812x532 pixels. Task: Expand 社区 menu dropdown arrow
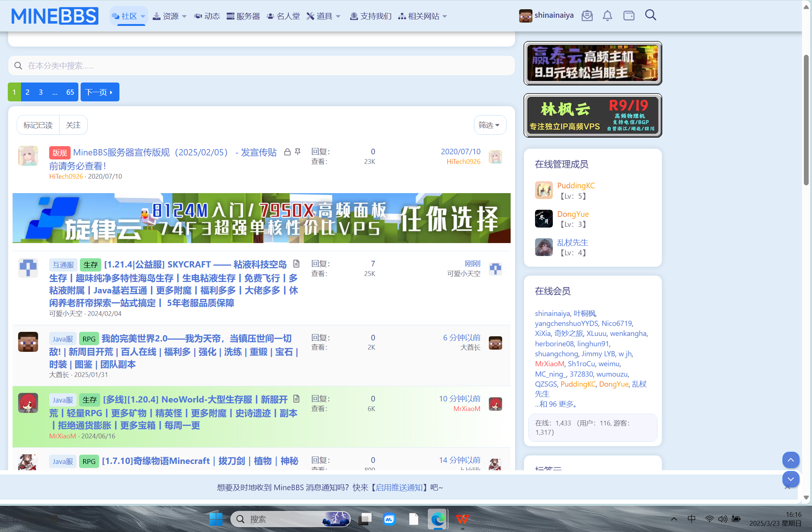(143, 16)
